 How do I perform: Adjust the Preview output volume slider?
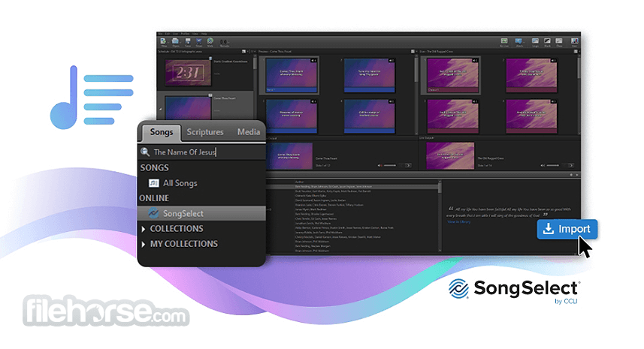[x=389, y=166]
